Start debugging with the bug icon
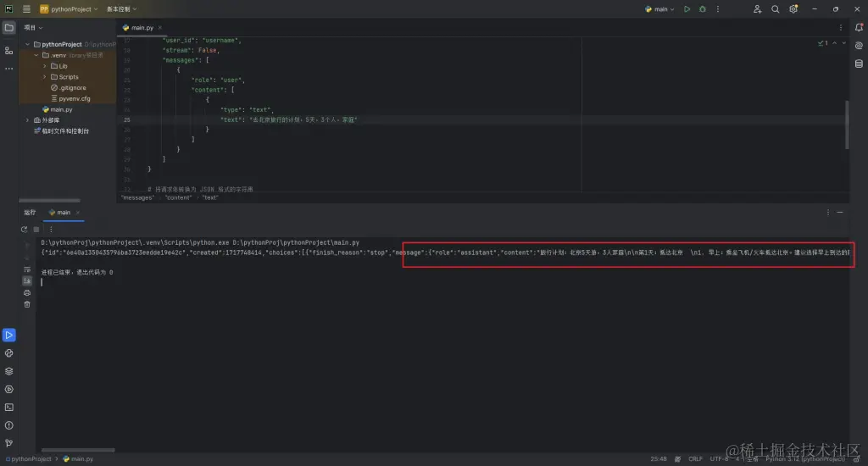The height and width of the screenshot is (466, 868). click(x=702, y=8)
